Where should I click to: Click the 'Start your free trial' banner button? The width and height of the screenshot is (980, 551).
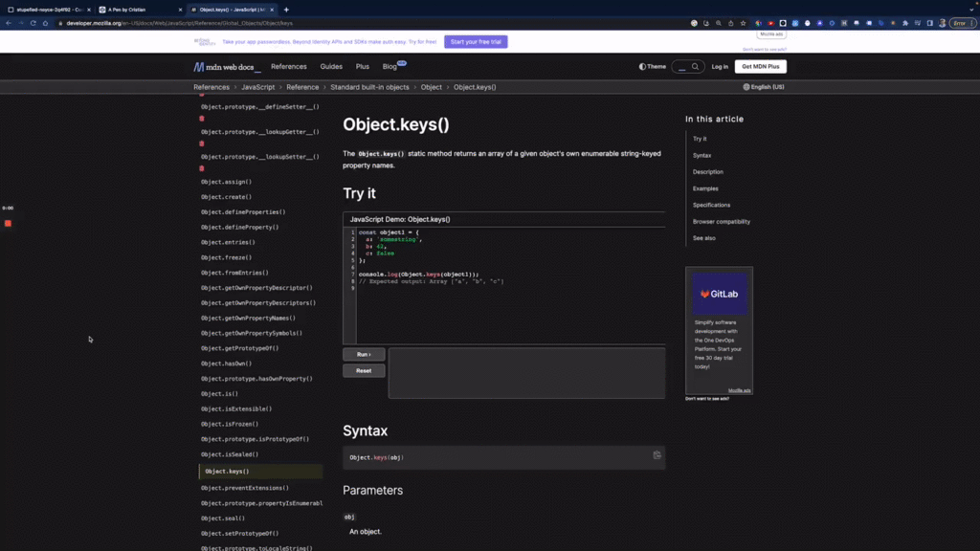[x=476, y=40]
